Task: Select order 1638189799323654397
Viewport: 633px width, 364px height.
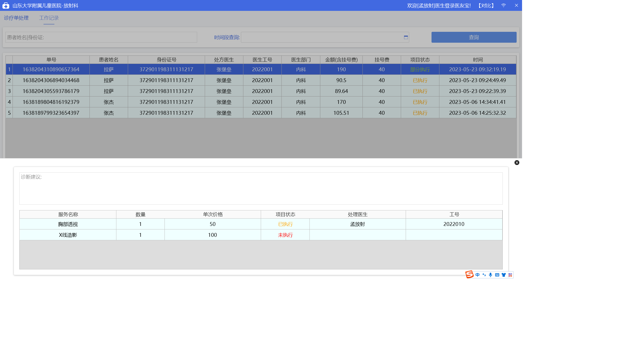Action: click(x=261, y=113)
